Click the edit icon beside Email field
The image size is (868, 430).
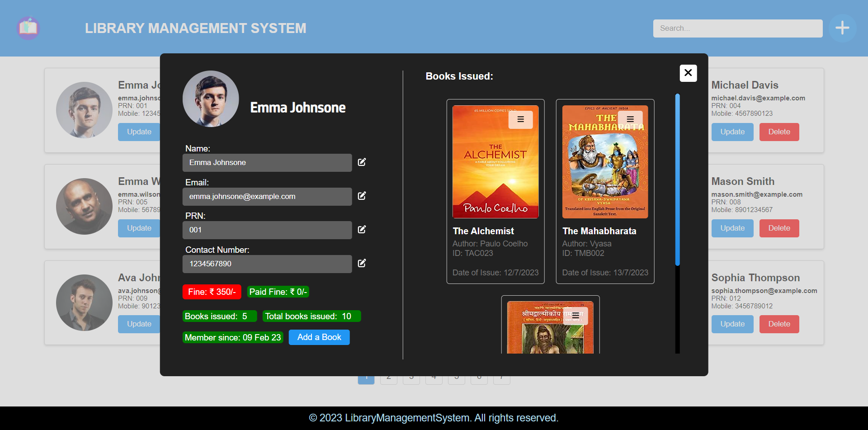pyautogui.click(x=362, y=196)
